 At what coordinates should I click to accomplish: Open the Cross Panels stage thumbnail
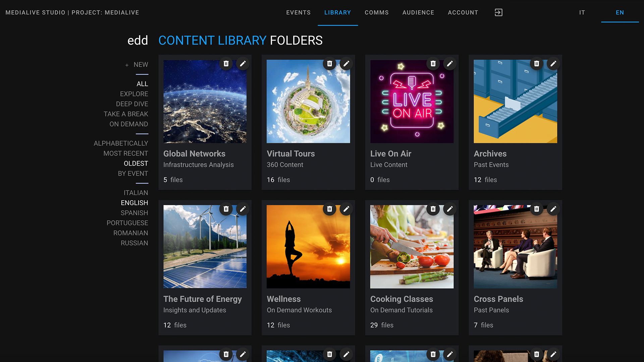(x=515, y=247)
